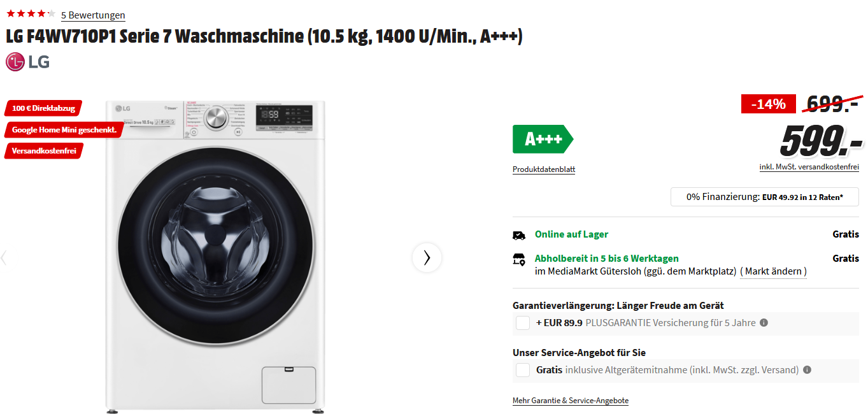Image resolution: width=868 pixels, height=414 pixels.
Task: Click the 100 € Direktabzug tag
Action: (43, 108)
